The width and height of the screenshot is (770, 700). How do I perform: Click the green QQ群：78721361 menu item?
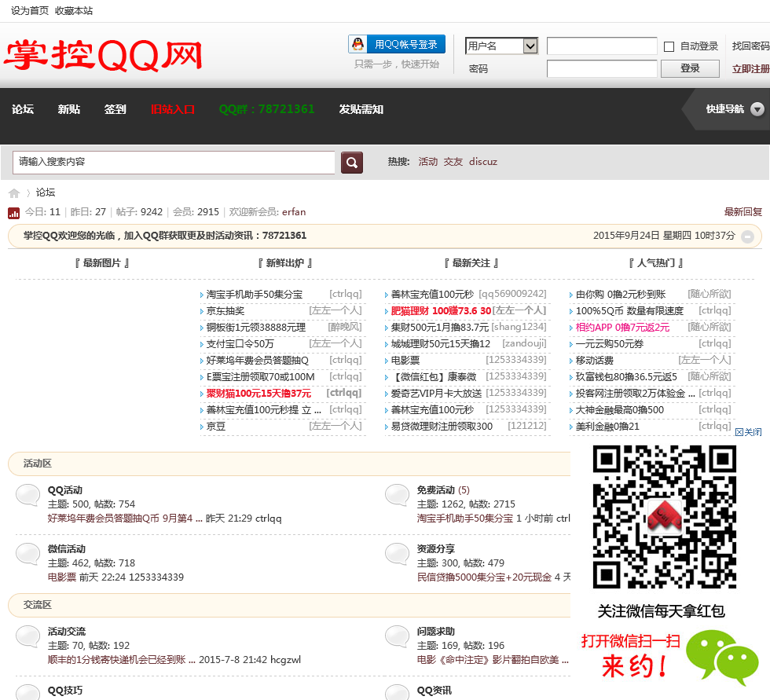[x=266, y=109]
